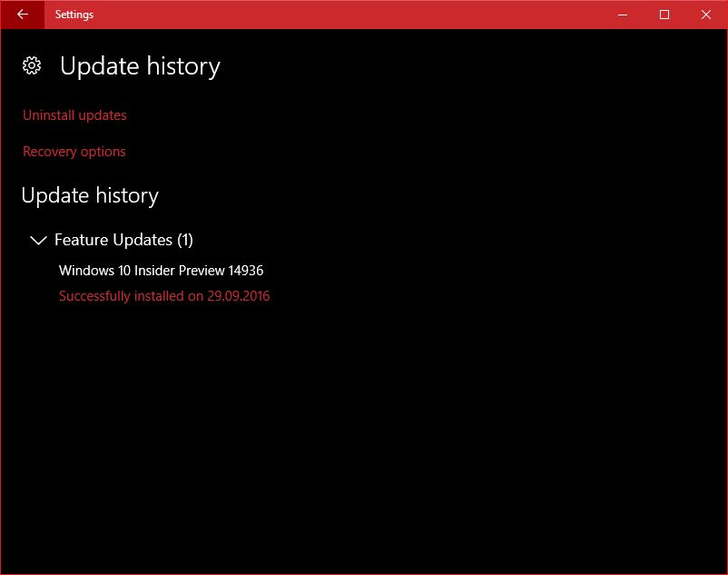Maximize the Settings window
The width and height of the screenshot is (728, 575).
pyautogui.click(x=664, y=15)
